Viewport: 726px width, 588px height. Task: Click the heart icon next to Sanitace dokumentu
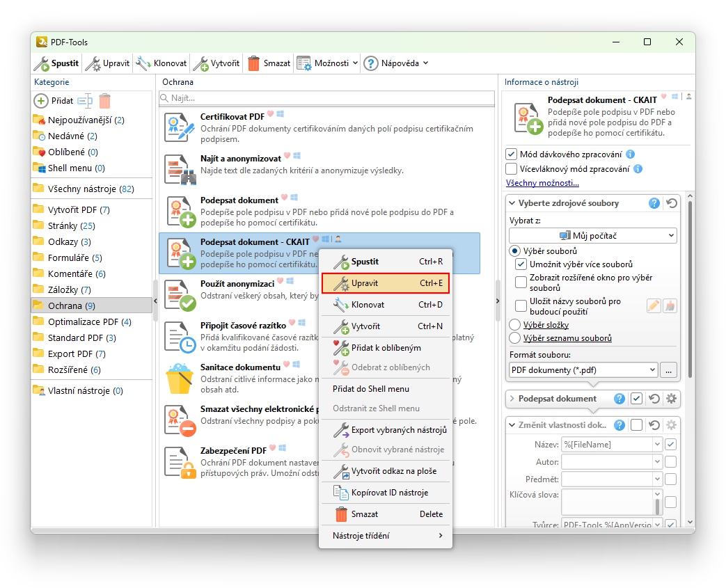click(287, 365)
